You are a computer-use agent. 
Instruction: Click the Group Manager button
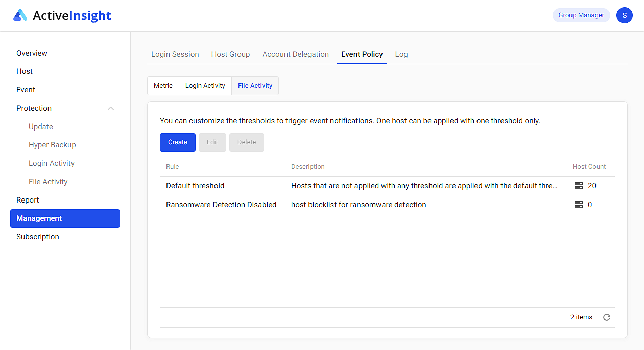pyautogui.click(x=581, y=15)
